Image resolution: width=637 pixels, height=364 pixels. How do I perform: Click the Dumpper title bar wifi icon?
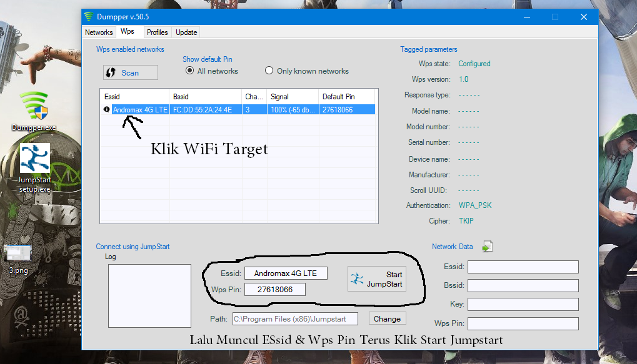coord(89,17)
